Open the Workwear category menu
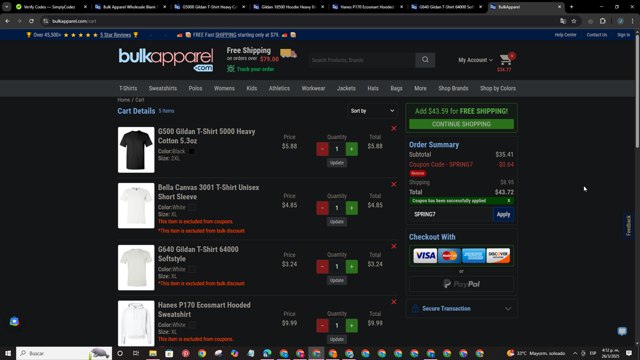640x360 pixels. click(x=313, y=88)
